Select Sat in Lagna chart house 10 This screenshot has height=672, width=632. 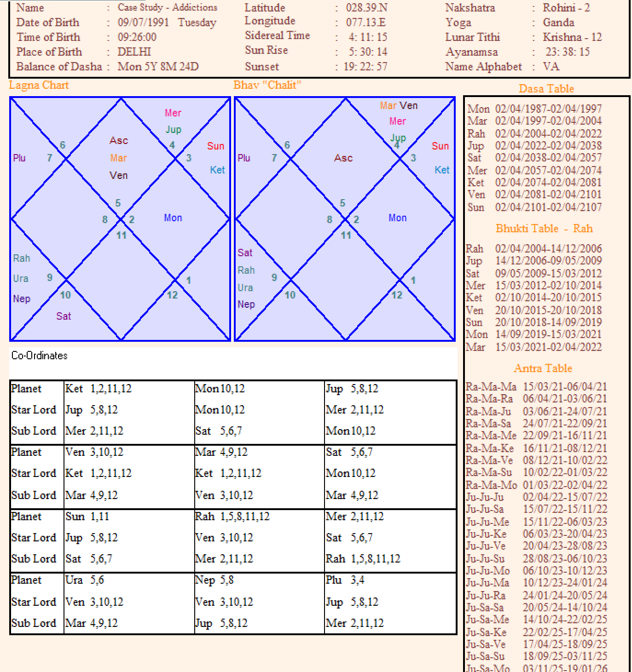pyautogui.click(x=64, y=316)
